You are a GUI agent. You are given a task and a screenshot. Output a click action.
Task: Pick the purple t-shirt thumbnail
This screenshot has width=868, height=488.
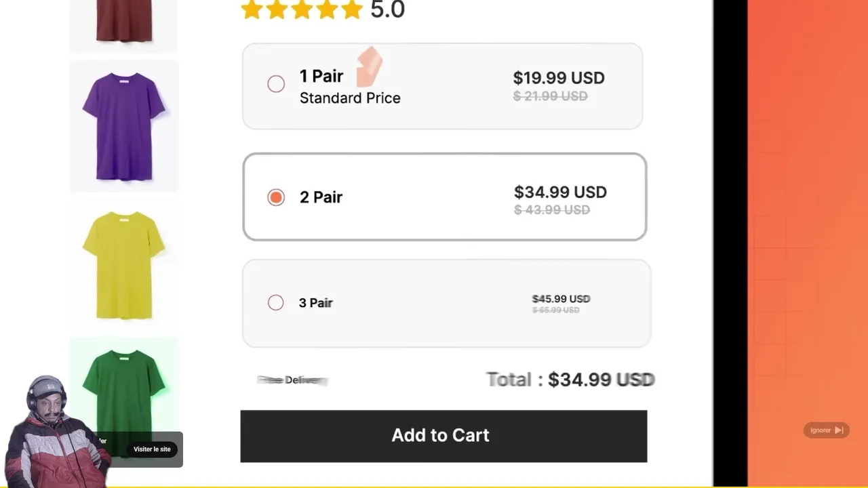[123, 126]
